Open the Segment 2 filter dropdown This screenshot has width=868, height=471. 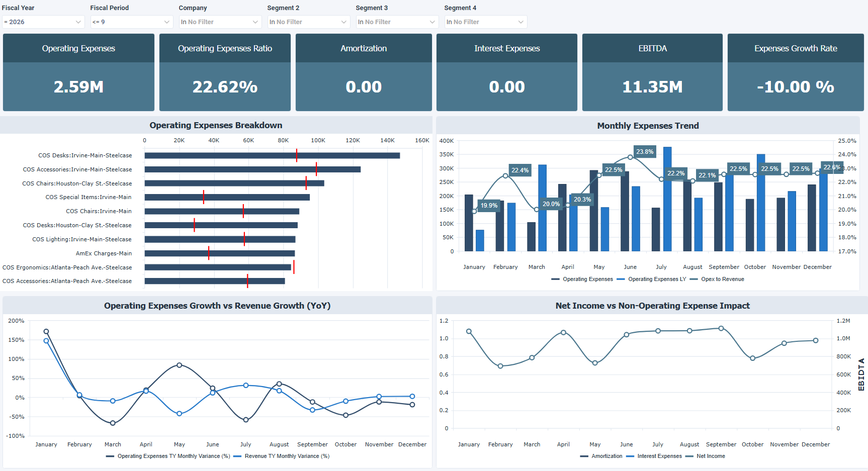[309, 22]
